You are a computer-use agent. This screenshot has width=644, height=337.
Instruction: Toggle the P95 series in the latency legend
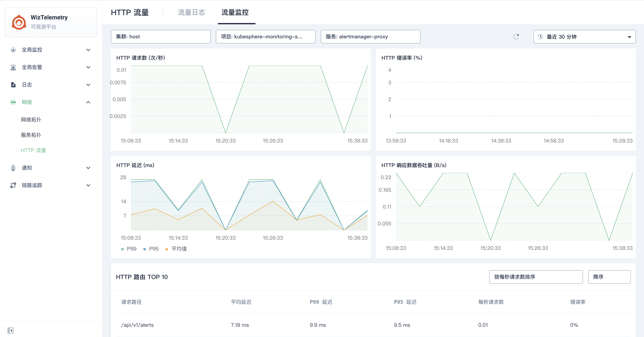point(151,249)
